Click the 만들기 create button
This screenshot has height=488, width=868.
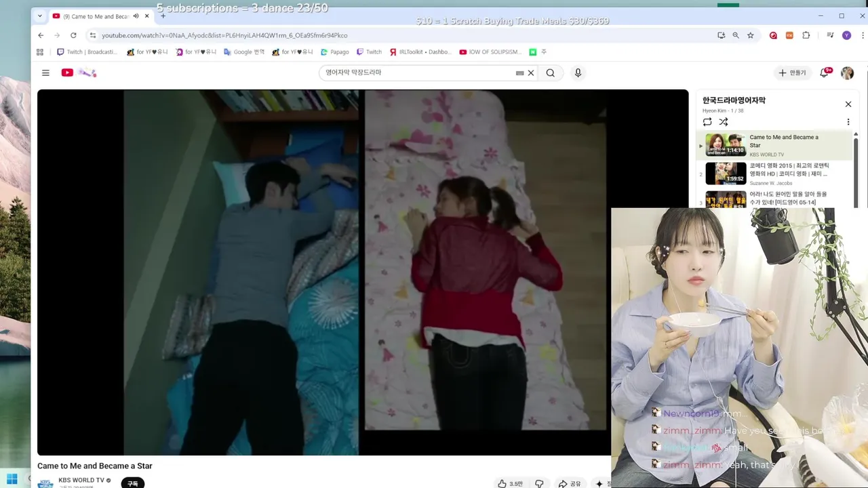[793, 73]
